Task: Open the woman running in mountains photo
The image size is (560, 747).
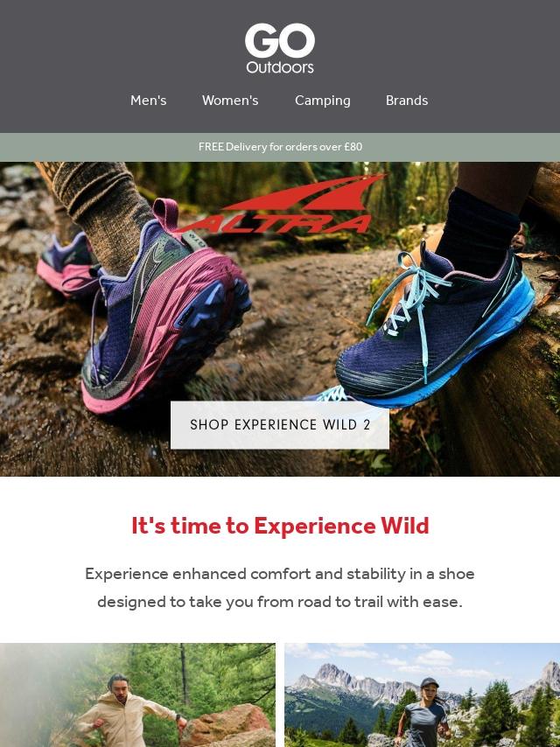Action: click(423, 695)
